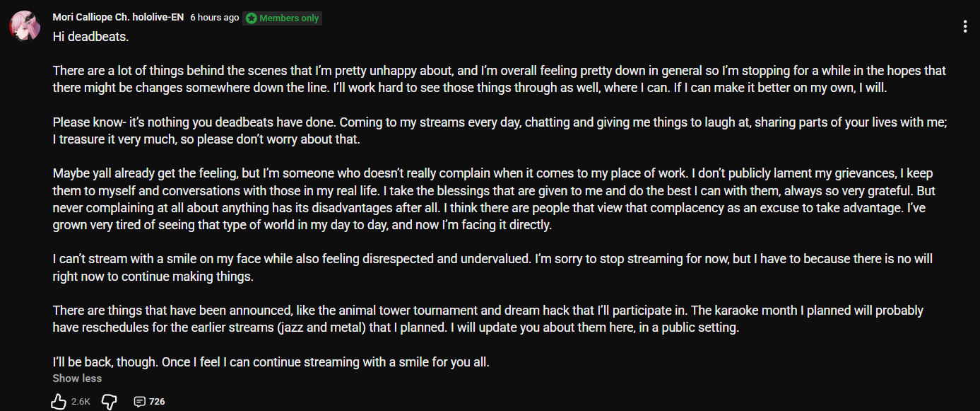Screen dimensions: 980x411
Task: Click the closing line "I'll be back, though."
Action: coord(107,362)
